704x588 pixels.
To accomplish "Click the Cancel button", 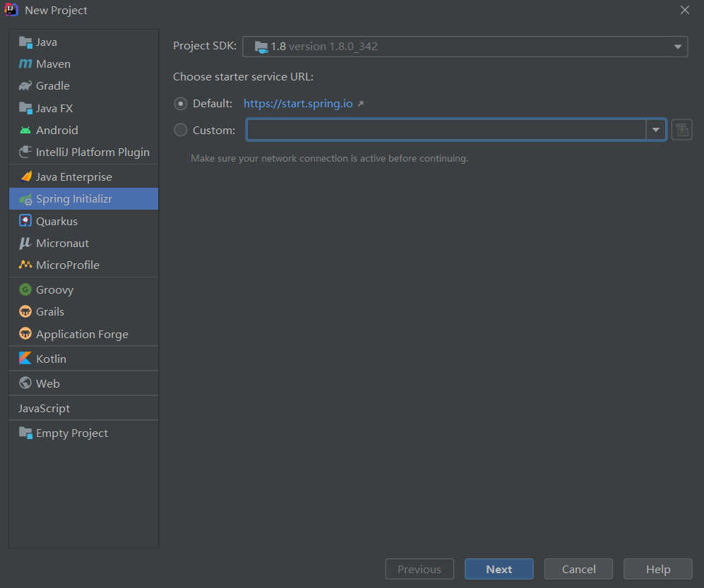I will pyautogui.click(x=578, y=569).
